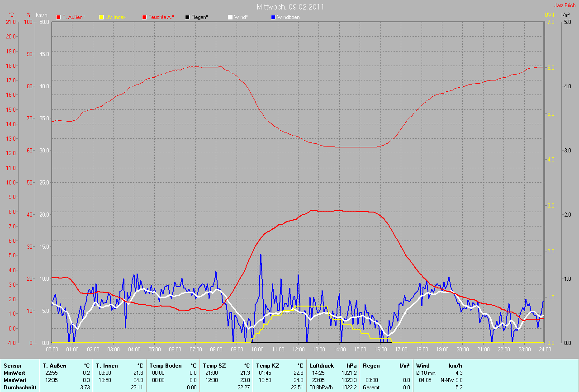Click the Luftdruck average value '1022.2'
This screenshot has width=579, height=392.
point(349,387)
